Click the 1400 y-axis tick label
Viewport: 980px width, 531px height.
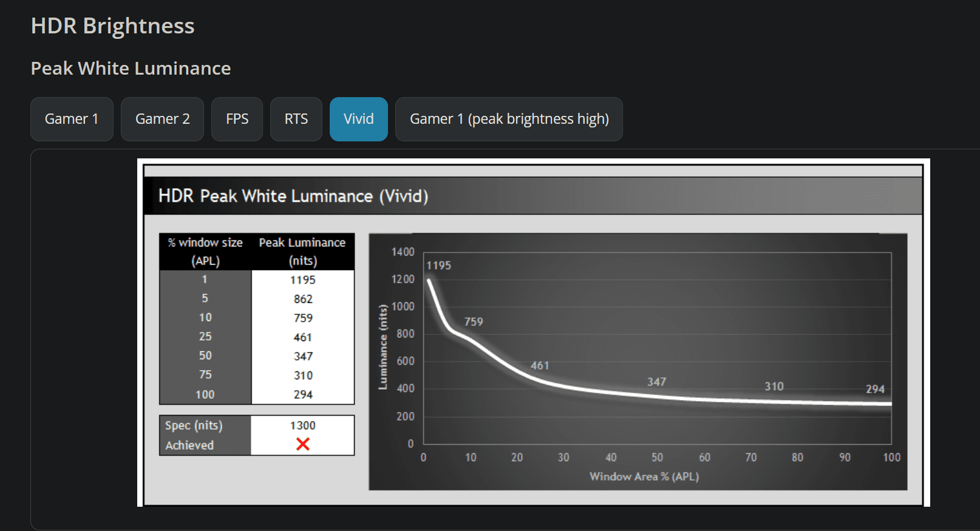click(x=403, y=252)
